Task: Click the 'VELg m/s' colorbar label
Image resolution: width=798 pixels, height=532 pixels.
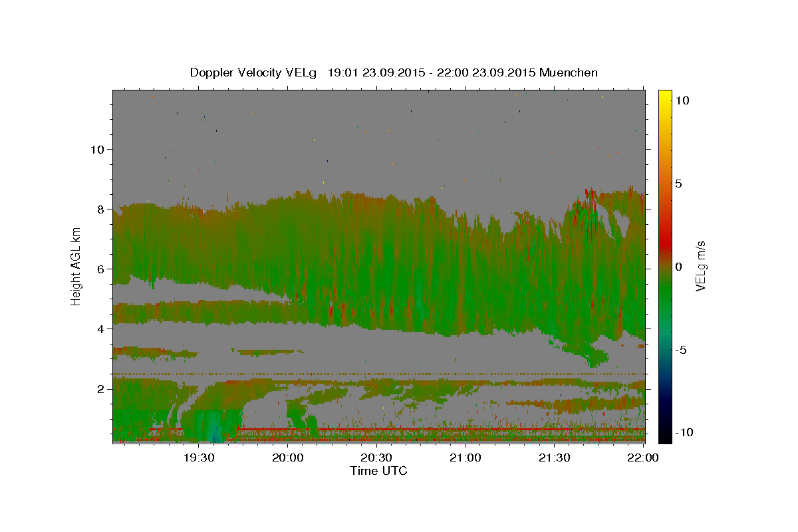Action: click(700, 266)
